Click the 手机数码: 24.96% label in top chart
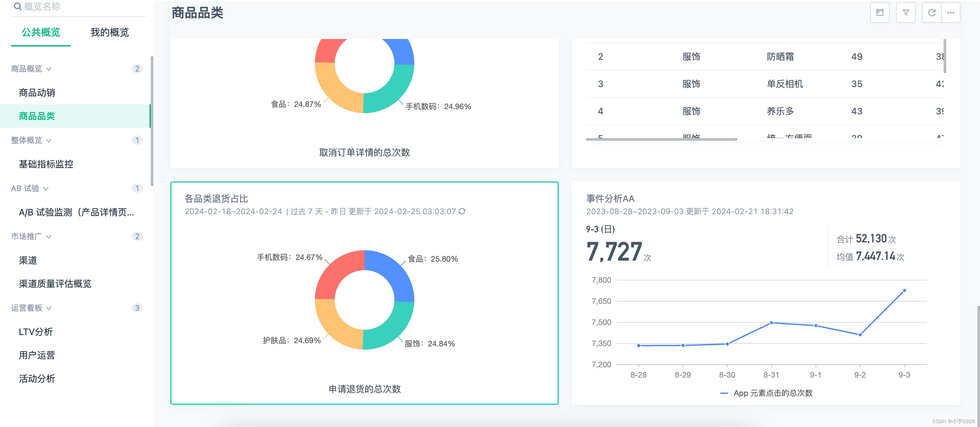 click(x=438, y=107)
